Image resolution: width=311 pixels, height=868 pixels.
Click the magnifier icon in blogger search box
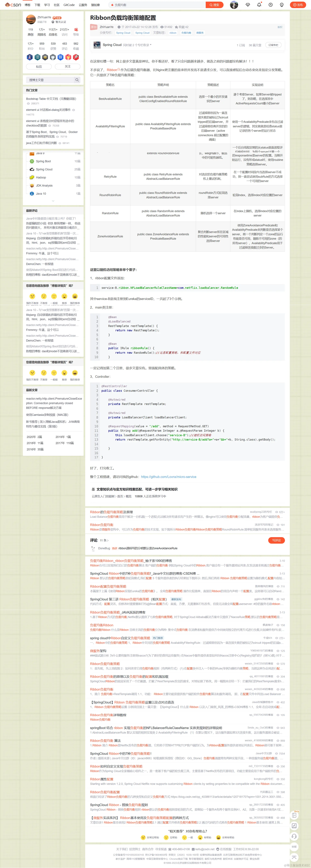coord(77,80)
